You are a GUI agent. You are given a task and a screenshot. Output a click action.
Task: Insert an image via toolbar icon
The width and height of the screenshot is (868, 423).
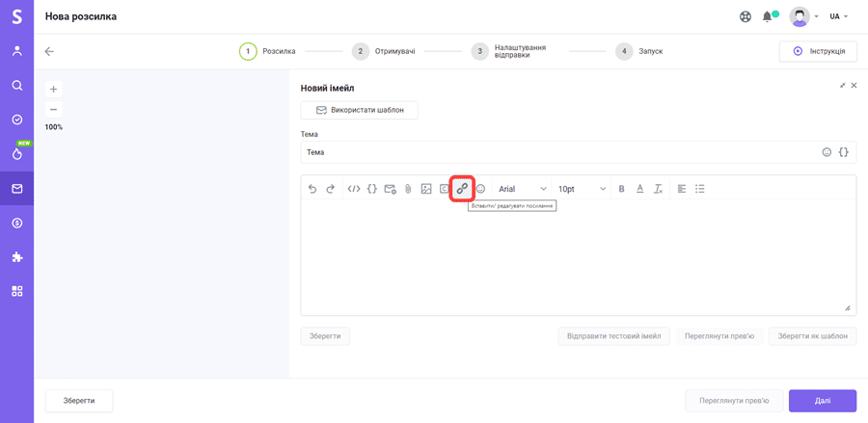[426, 189]
